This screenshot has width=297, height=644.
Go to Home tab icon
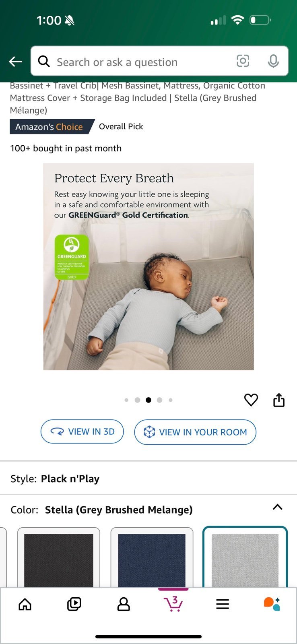(25, 604)
